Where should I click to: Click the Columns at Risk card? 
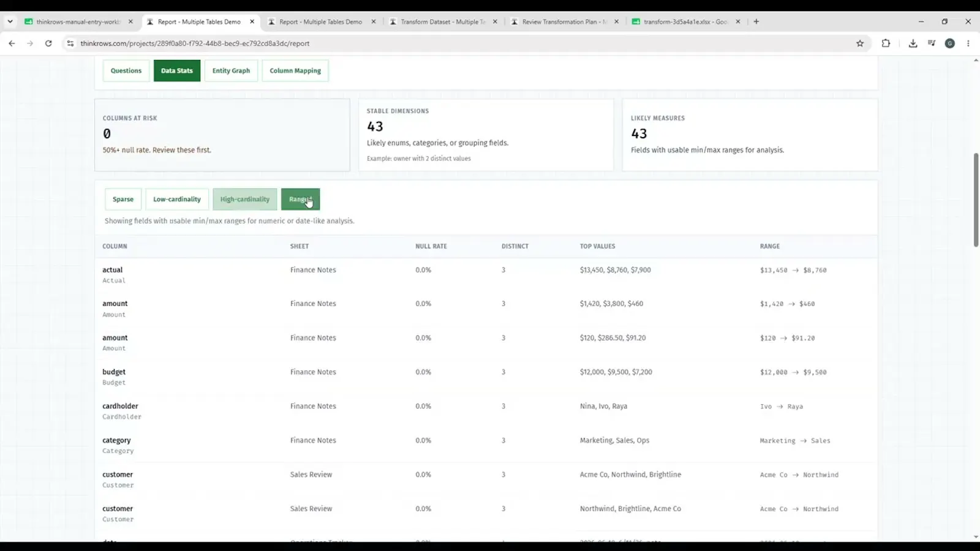222,135
